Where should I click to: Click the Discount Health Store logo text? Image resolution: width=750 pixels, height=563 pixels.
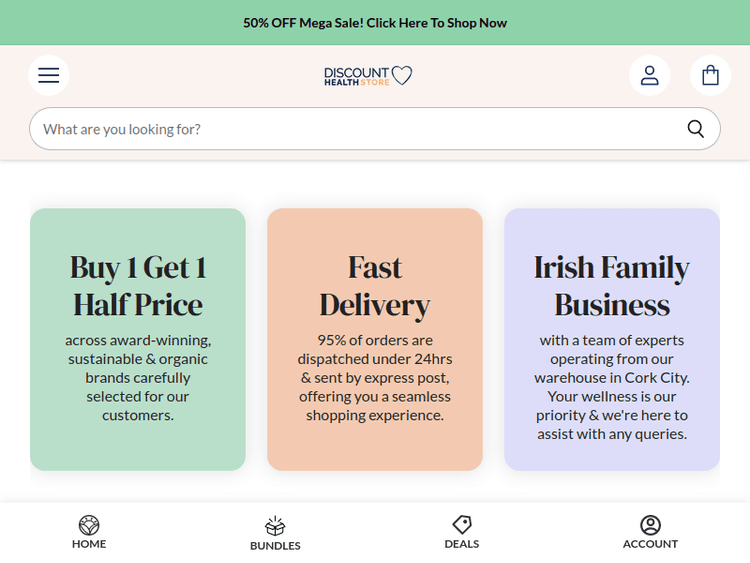coord(356,76)
